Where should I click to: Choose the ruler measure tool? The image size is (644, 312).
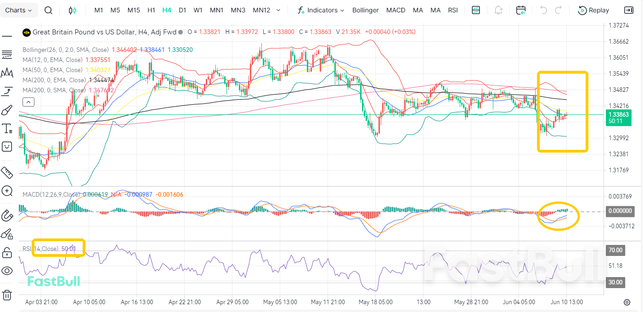pyautogui.click(x=7, y=173)
